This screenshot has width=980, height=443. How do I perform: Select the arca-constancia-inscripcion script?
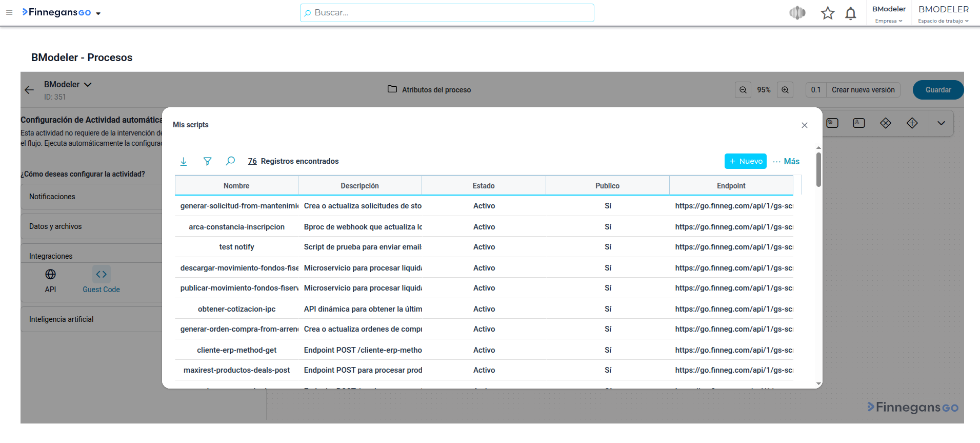click(x=236, y=227)
